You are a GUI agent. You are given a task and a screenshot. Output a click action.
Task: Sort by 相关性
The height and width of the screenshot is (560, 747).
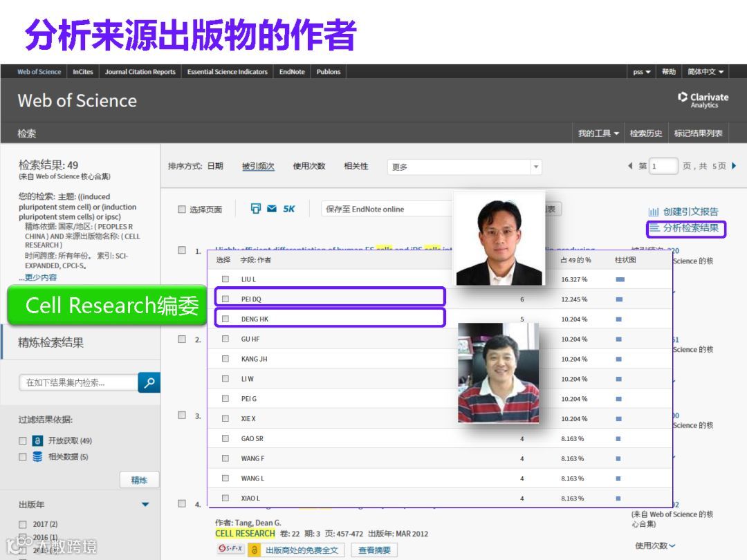tap(356, 166)
